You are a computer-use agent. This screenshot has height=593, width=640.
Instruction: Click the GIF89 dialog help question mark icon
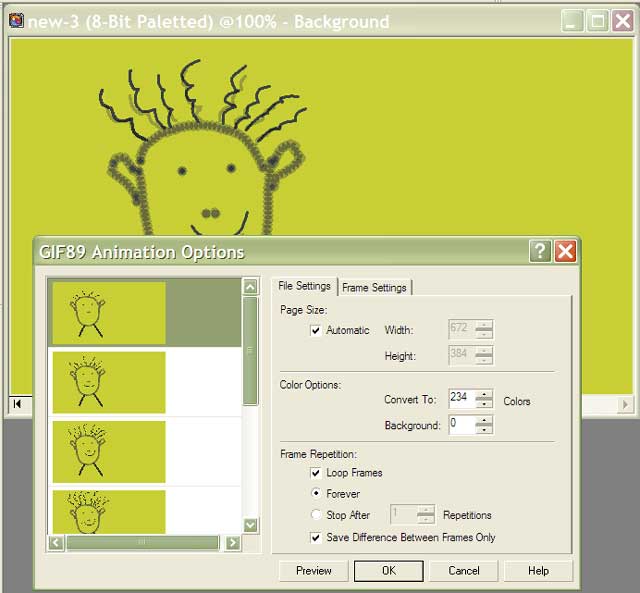pyautogui.click(x=540, y=251)
